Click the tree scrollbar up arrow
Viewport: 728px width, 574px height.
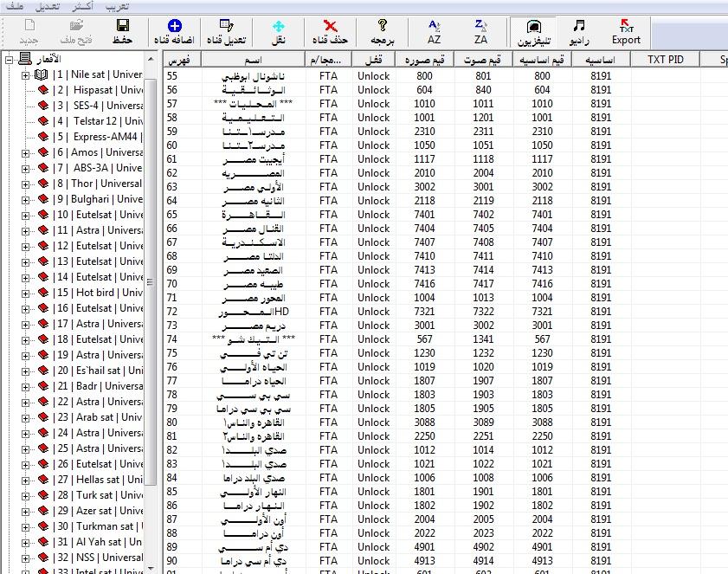coord(151,59)
